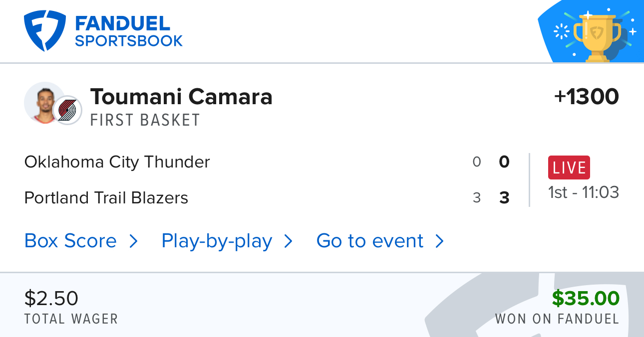The width and height of the screenshot is (644, 337).
Task: Click the +1300 odds value
Action: pyautogui.click(x=587, y=97)
